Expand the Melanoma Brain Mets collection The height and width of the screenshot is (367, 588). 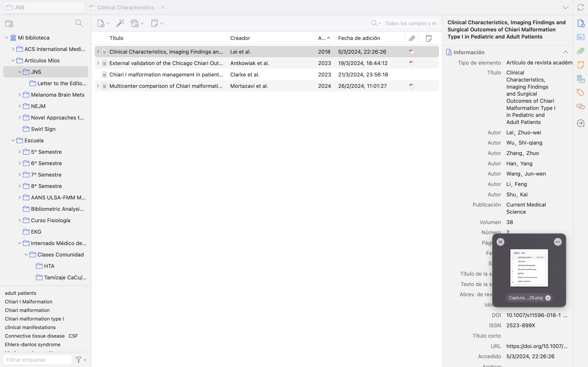point(20,95)
